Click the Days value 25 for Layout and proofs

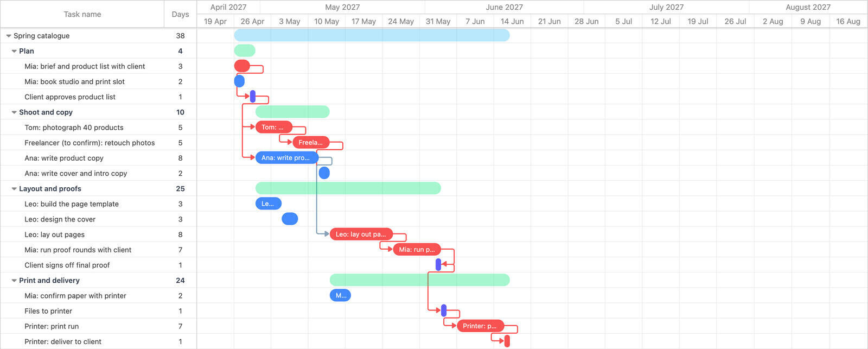tap(180, 189)
